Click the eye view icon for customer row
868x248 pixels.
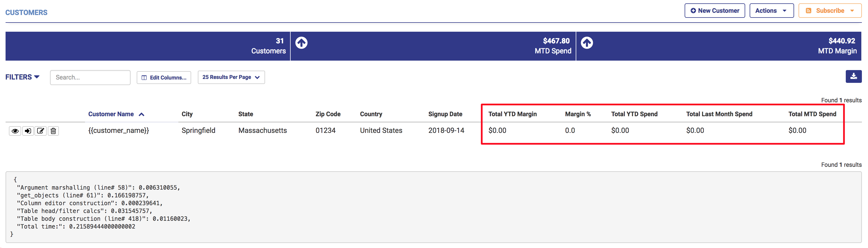tap(15, 131)
